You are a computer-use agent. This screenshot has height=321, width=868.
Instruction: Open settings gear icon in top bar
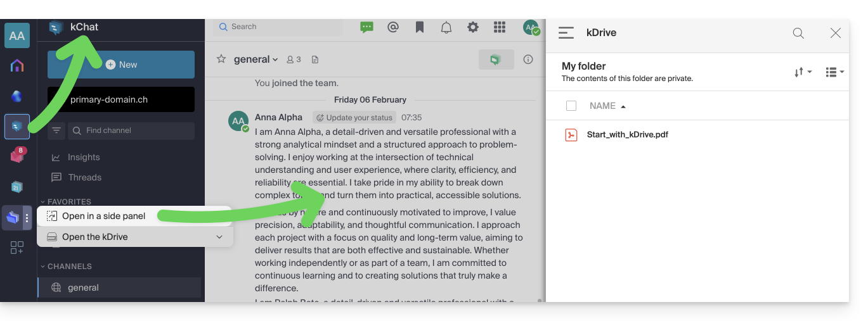(473, 27)
